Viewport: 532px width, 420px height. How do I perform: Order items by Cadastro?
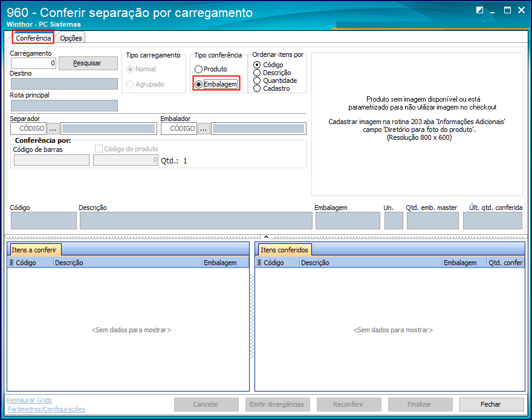pyautogui.click(x=272, y=88)
